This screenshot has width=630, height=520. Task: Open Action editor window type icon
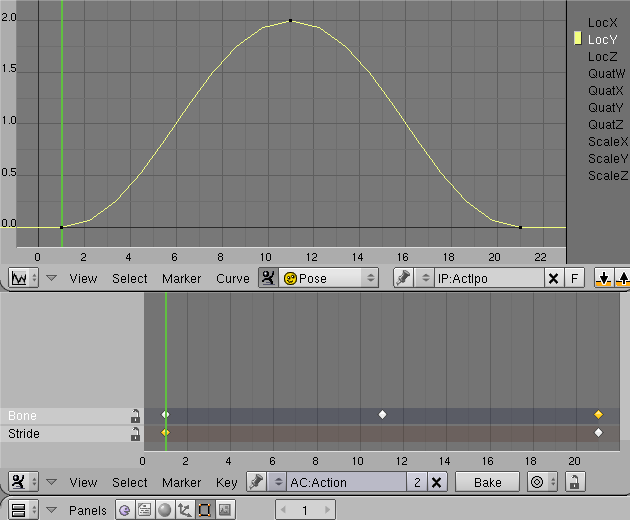tap(23, 481)
